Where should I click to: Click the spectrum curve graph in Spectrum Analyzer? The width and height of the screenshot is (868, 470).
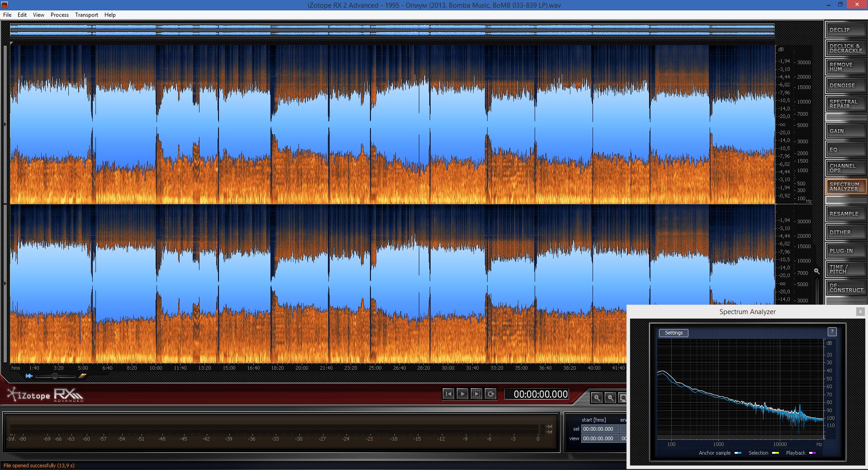coord(740,389)
